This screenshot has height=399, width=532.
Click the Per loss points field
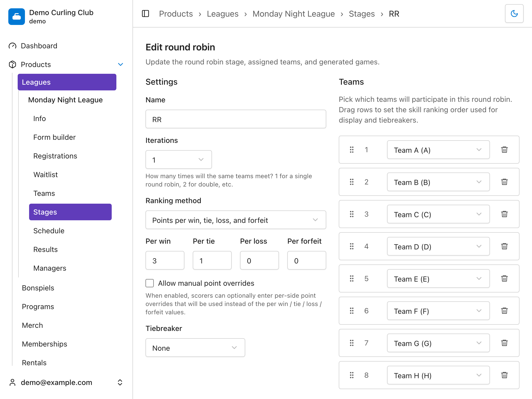click(260, 260)
